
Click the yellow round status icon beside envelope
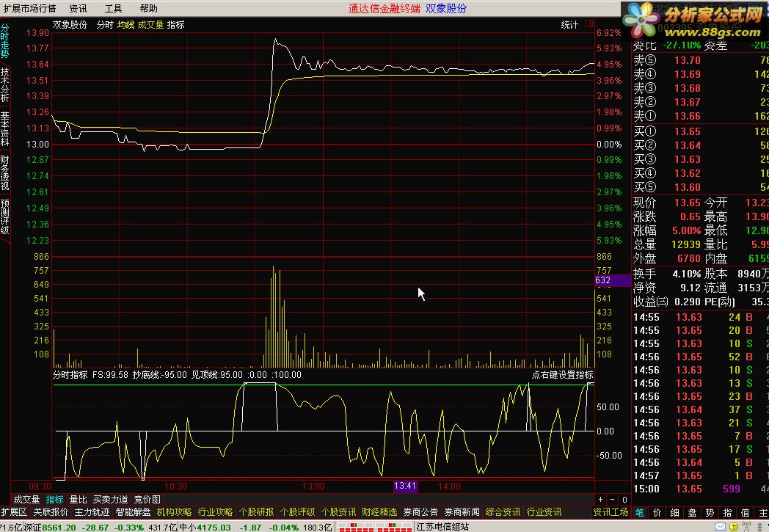(x=734, y=527)
